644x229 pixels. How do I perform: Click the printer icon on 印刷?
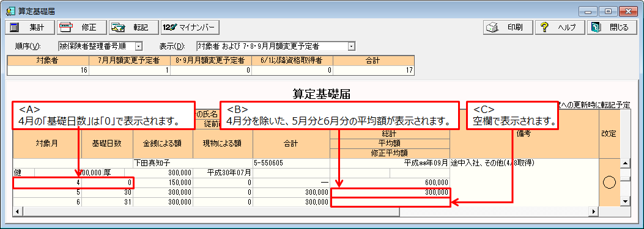tap(492, 27)
